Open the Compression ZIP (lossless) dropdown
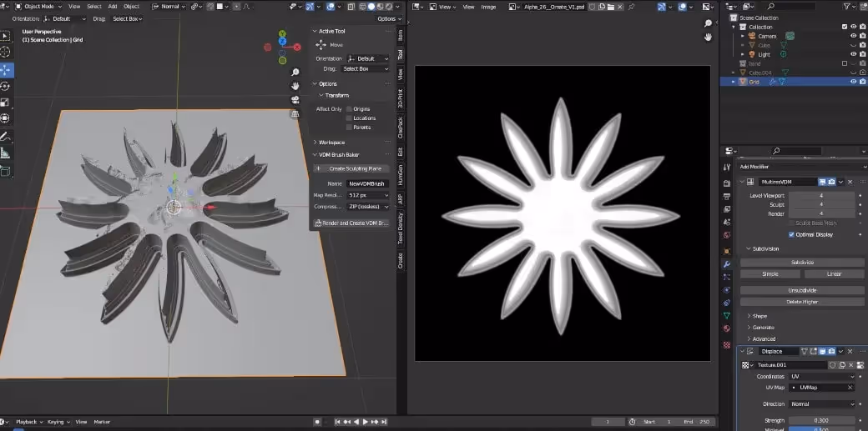The height and width of the screenshot is (431, 868). click(368, 207)
